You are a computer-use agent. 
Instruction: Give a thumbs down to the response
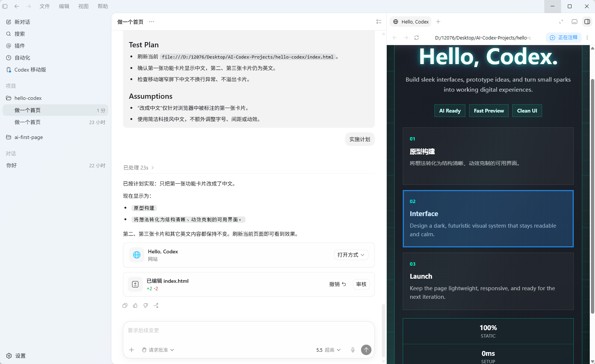[x=146, y=306]
